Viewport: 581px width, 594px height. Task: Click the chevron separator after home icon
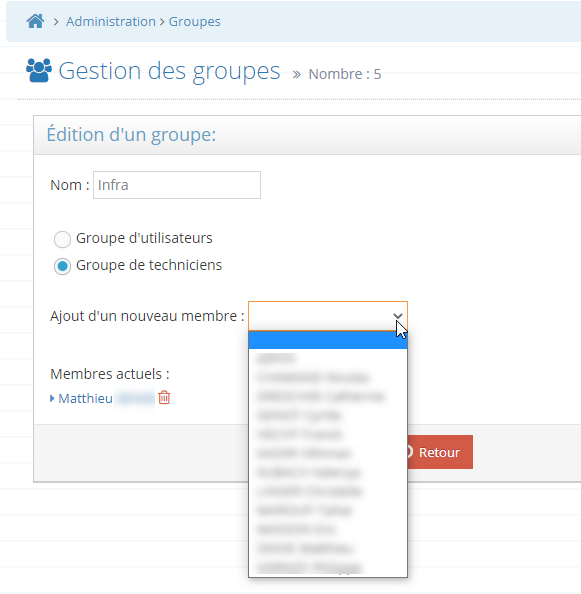pyautogui.click(x=56, y=22)
